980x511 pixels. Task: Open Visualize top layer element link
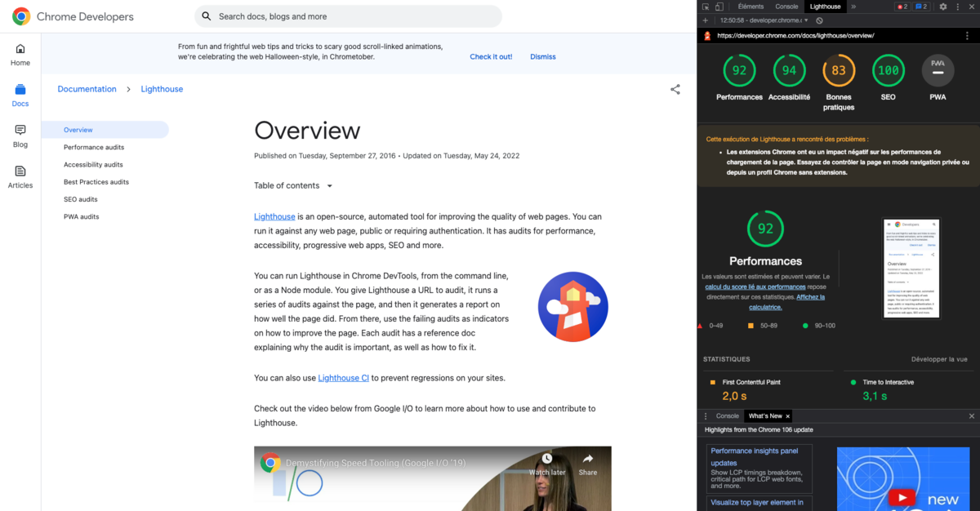click(757, 503)
